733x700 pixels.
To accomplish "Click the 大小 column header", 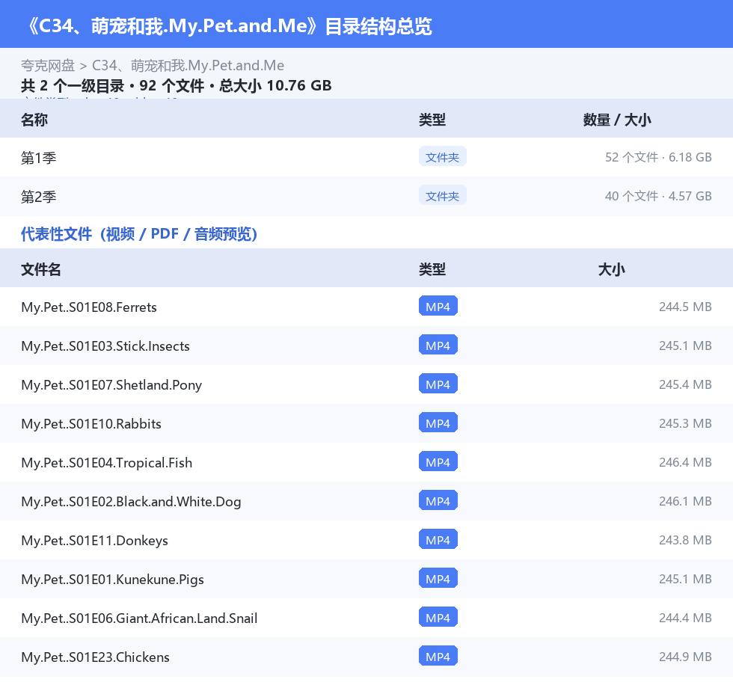I will point(612,269).
